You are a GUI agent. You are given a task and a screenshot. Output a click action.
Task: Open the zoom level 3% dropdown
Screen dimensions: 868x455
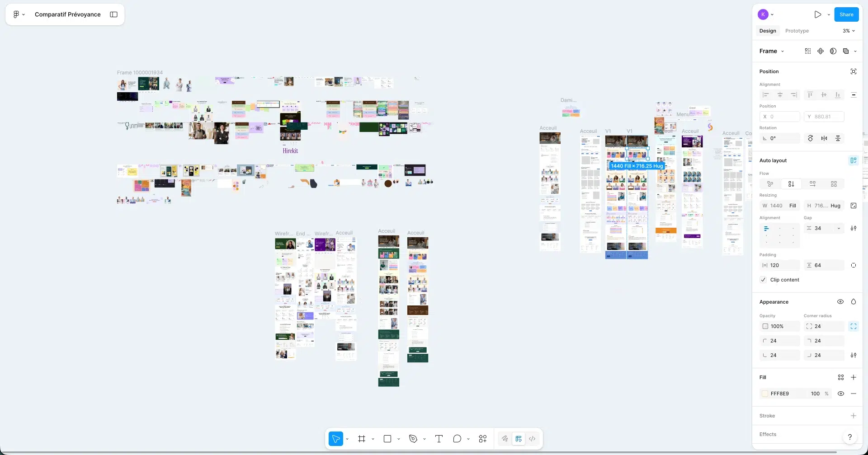point(849,31)
